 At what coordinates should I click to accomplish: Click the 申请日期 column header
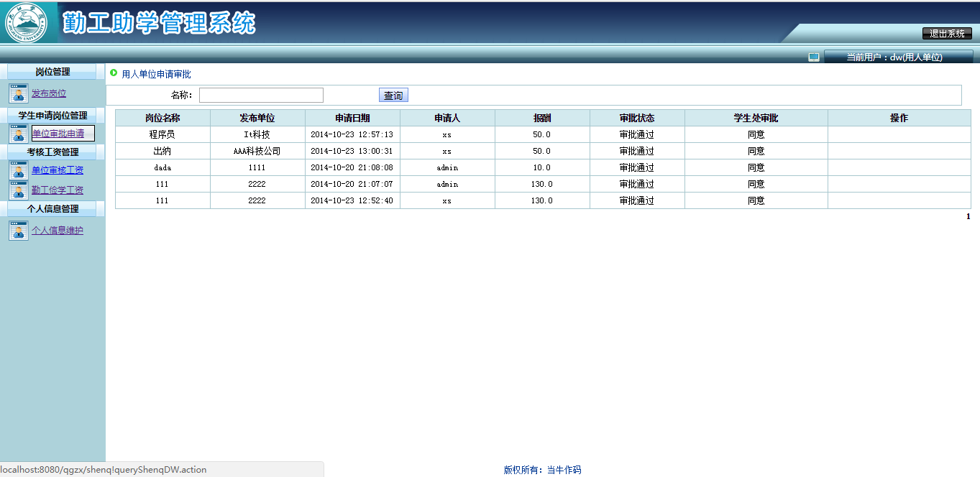352,118
